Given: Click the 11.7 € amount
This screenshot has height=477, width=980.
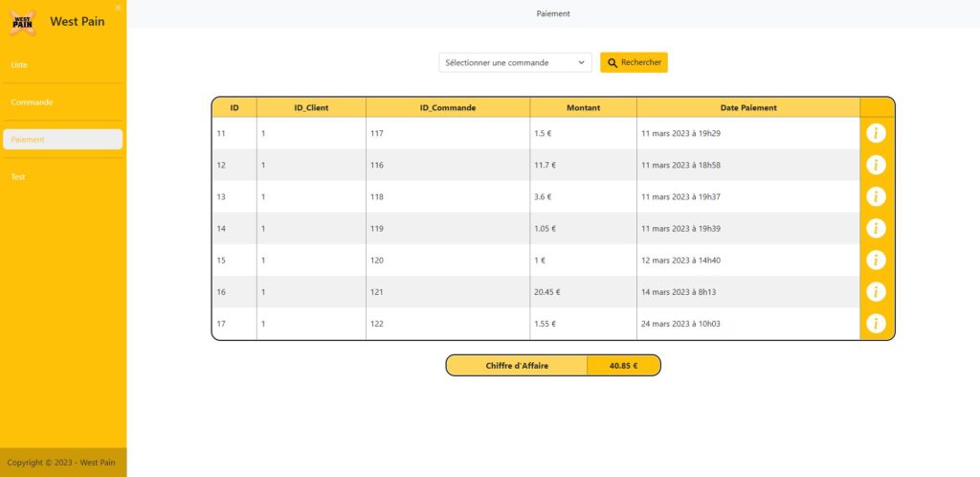Looking at the screenshot, I should [x=545, y=165].
